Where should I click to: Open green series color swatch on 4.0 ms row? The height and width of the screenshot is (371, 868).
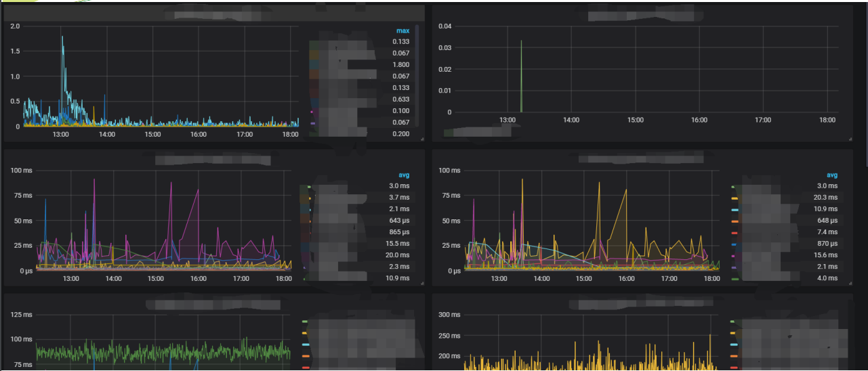click(735, 279)
